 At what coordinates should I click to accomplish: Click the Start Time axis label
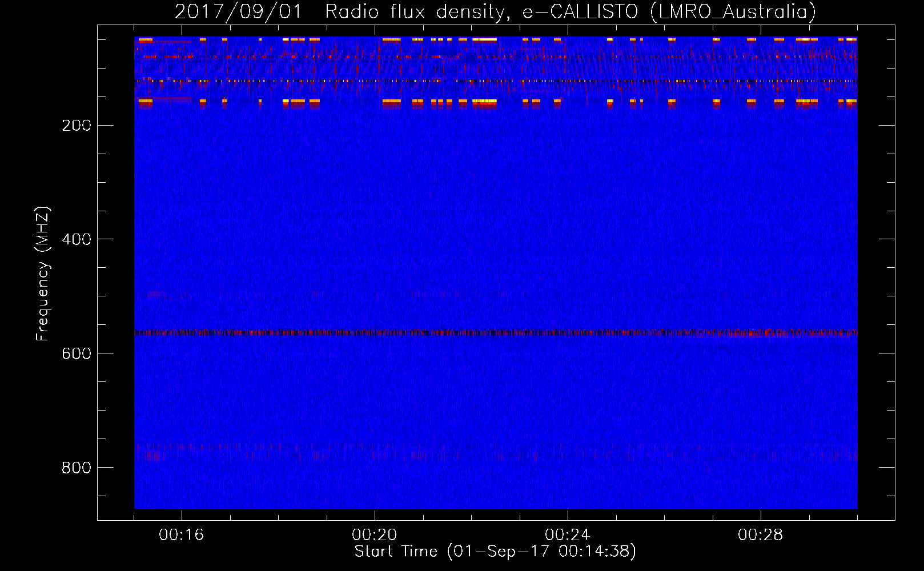[x=495, y=551]
